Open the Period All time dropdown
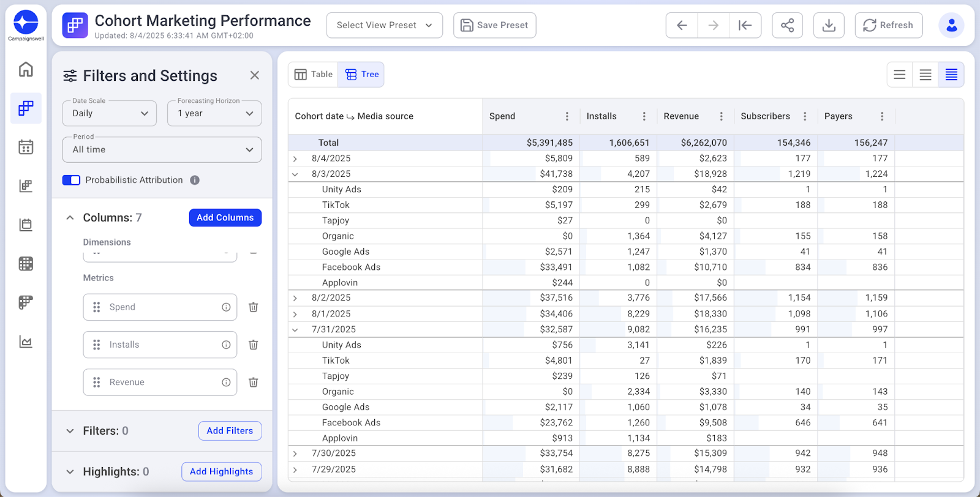The image size is (980, 497). (162, 149)
